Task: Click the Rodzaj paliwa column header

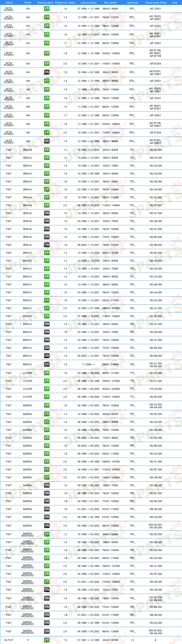Action: pyautogui.click(x=45, y=3)
